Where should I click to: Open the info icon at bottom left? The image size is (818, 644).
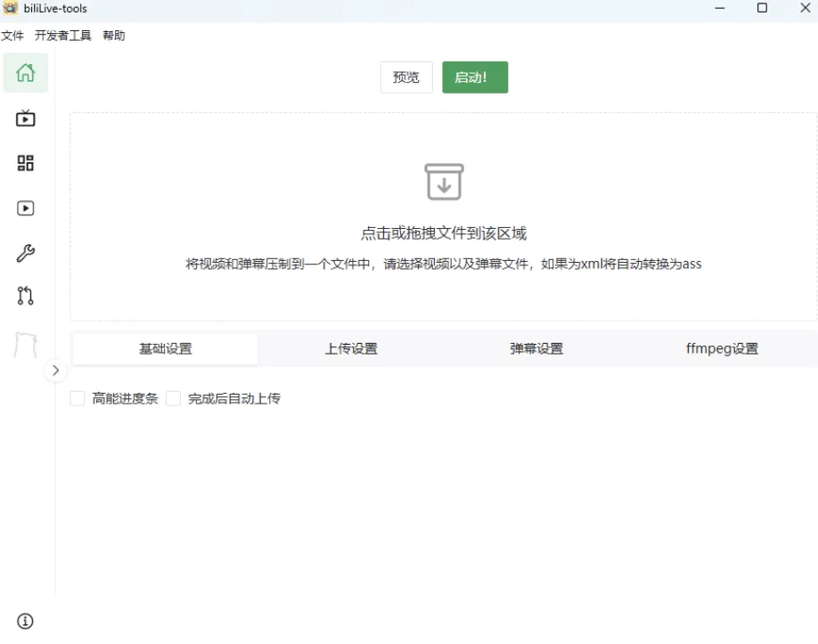coord(25,621)
